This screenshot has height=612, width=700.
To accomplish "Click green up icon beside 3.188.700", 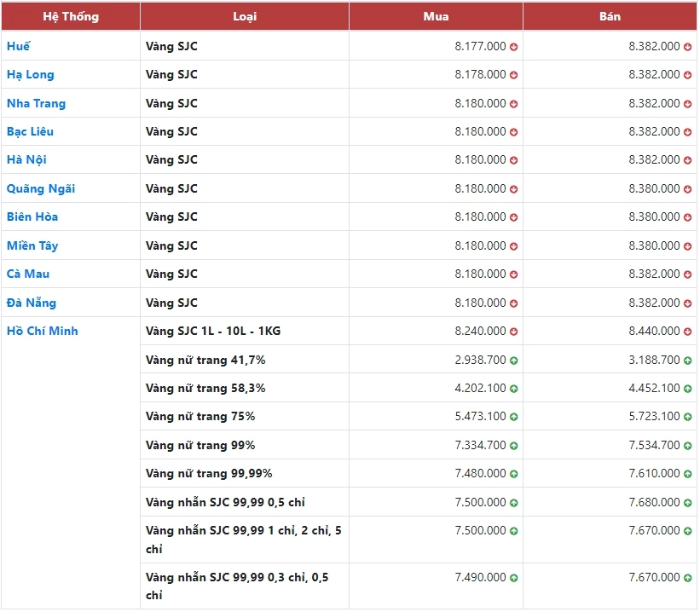I will click(687, 361).
